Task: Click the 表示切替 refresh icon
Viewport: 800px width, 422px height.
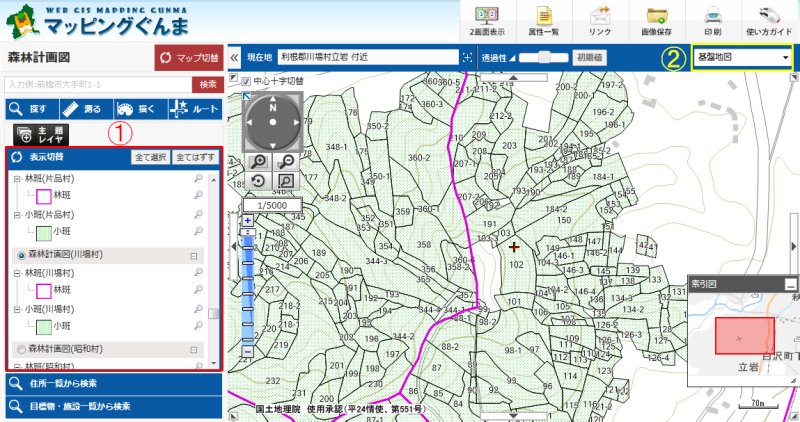Action: (16, 157)
